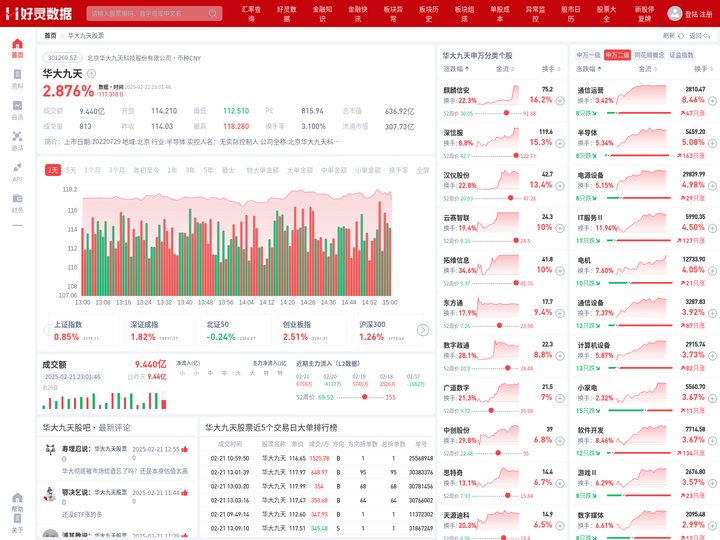Click the plus icon on 拓维信息 row
This screenshot has height=540, width=720.
coord(560,271)
